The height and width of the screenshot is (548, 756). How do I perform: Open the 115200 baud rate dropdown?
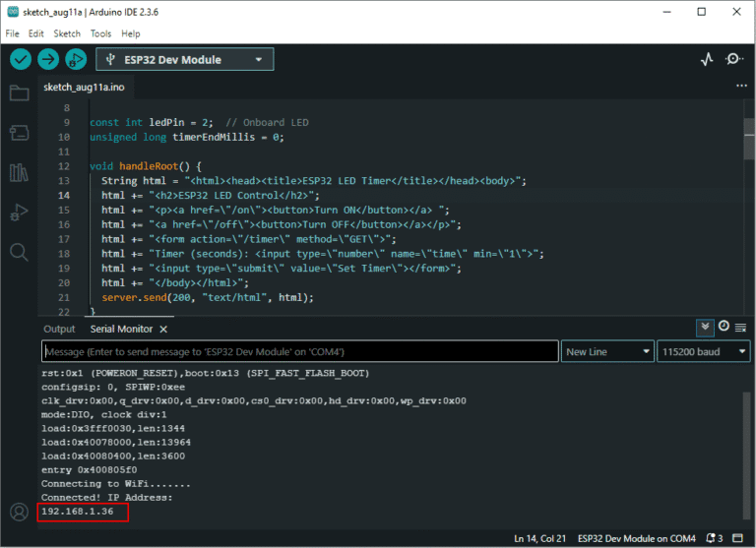[x=704, y=352]
